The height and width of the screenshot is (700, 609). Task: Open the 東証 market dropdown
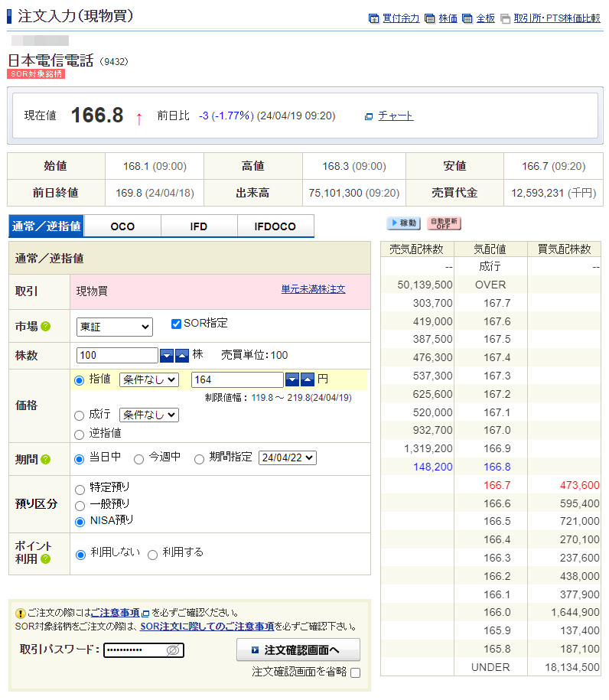[115, 327]
